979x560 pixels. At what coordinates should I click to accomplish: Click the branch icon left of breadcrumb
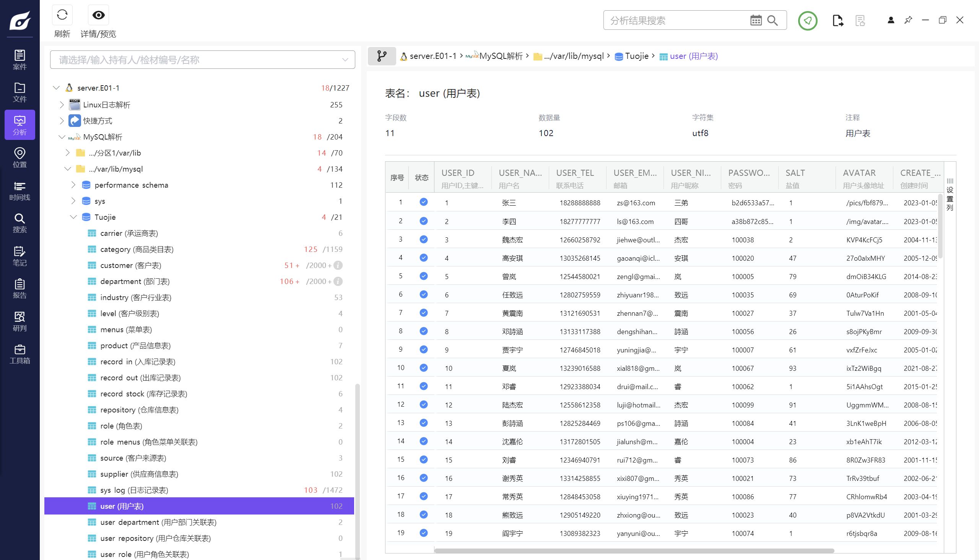point(382,56)
